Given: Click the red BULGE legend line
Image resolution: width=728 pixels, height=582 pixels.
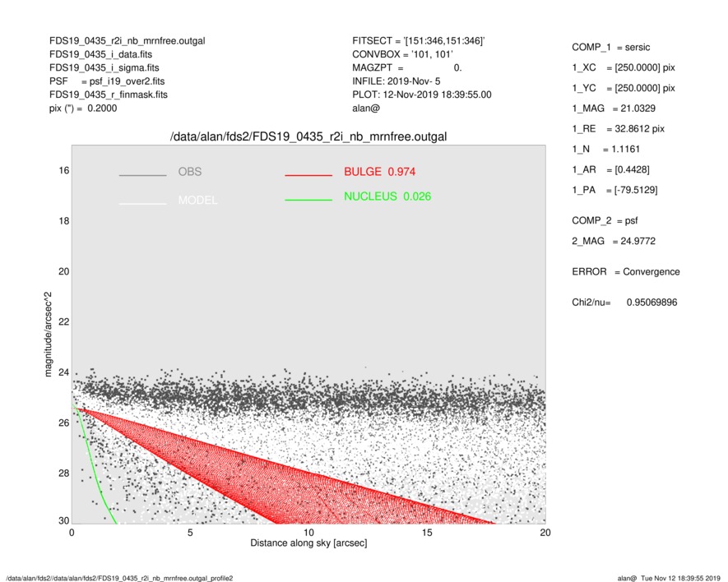Looking at the screenshot, I should point(308,176).
